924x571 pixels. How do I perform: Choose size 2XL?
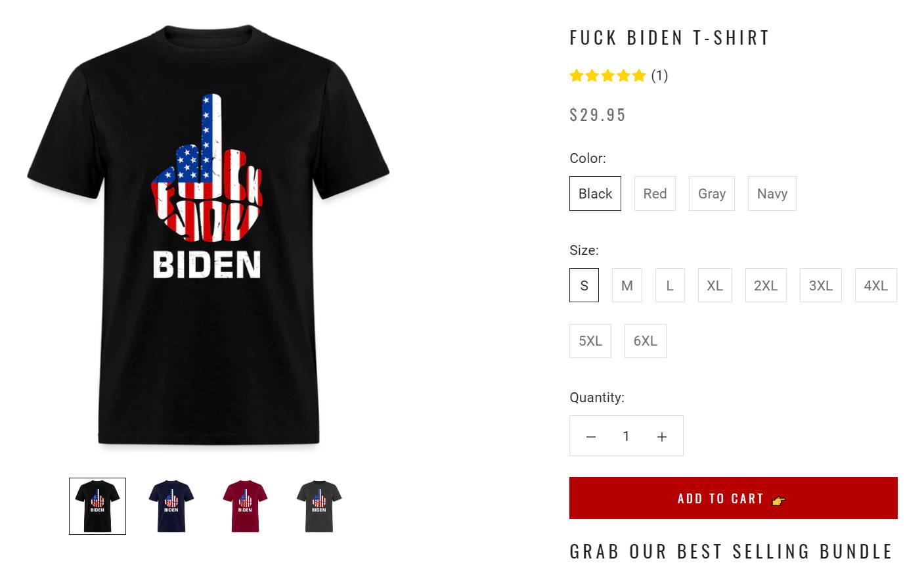[x=766, y=285]
